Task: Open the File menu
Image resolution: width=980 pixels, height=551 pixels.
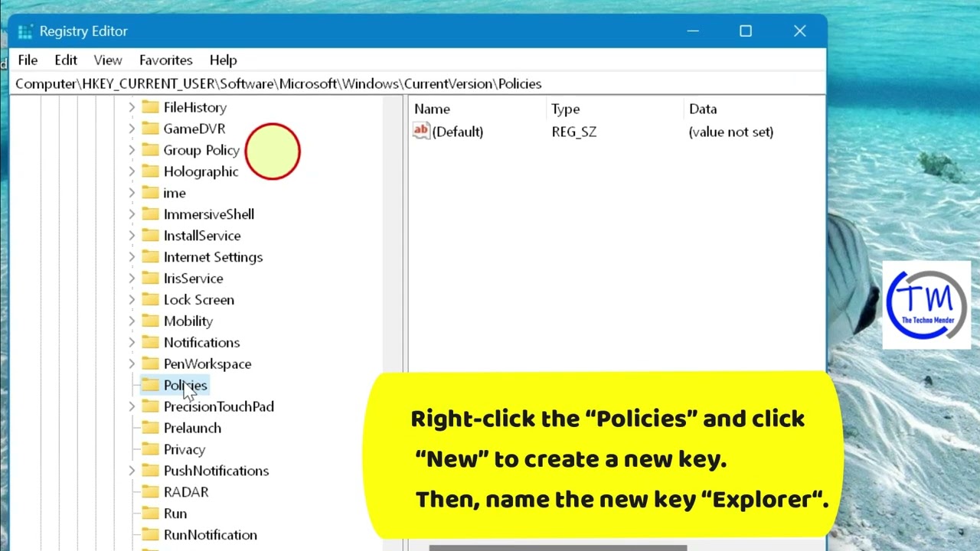Action: pyautogui.click(x=28, y=60)
